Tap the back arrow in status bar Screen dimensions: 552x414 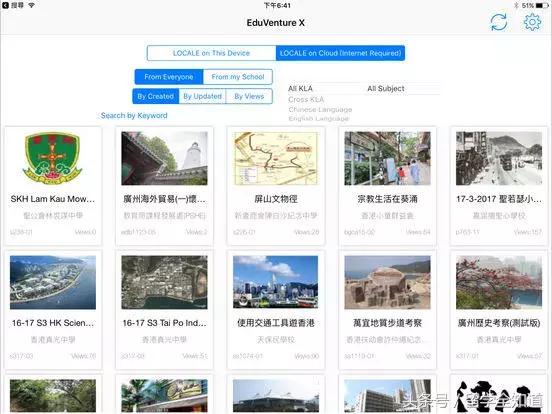pyautogui.click(x=5, y=5)
